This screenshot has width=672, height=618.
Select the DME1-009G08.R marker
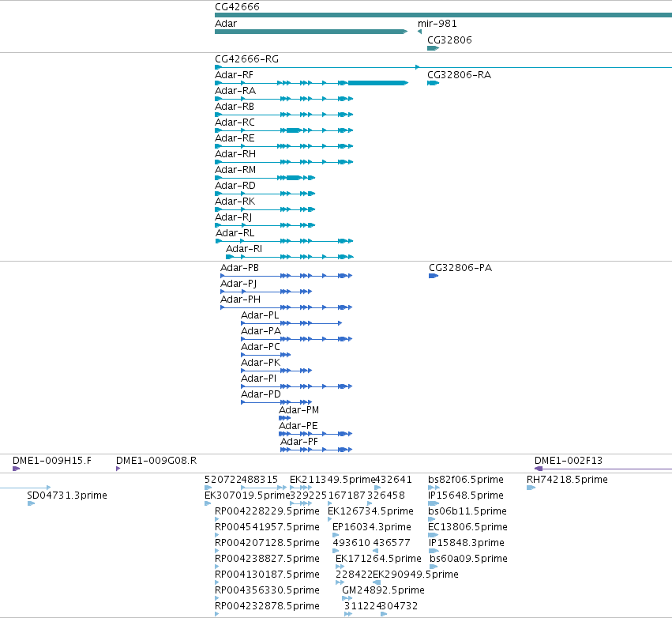pyautogui.click(x=118, y=469)
